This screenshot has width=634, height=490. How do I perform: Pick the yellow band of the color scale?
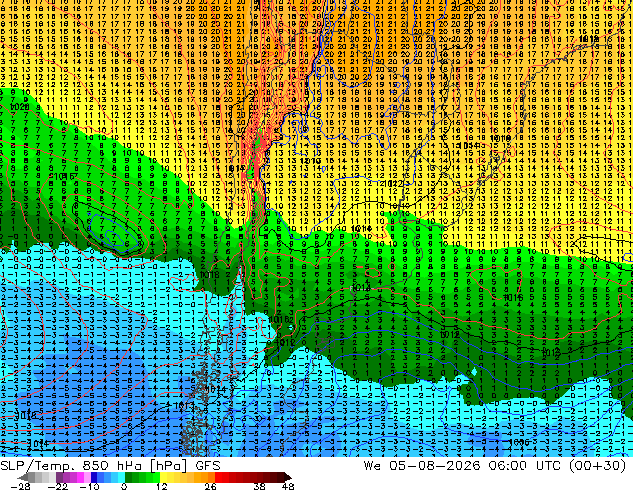(170, 477)
